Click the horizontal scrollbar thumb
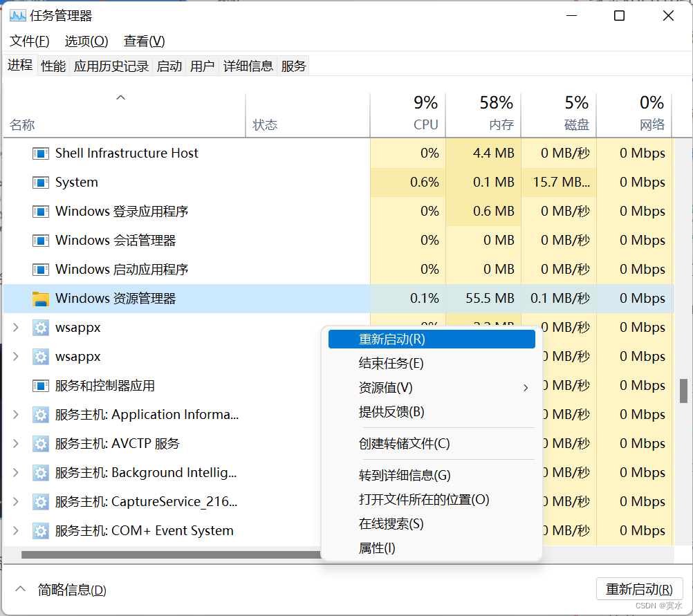Viewport: 693px width, 616px height. point(172,554)
